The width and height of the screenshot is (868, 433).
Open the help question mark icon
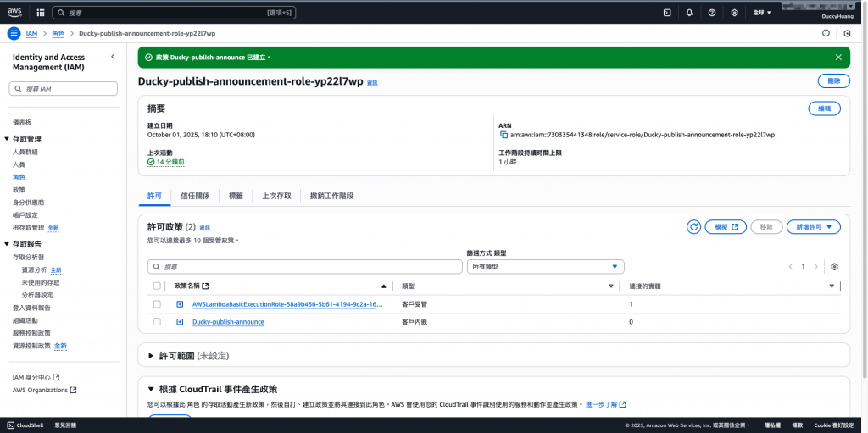pyautogui.click(x=712, y=12)
